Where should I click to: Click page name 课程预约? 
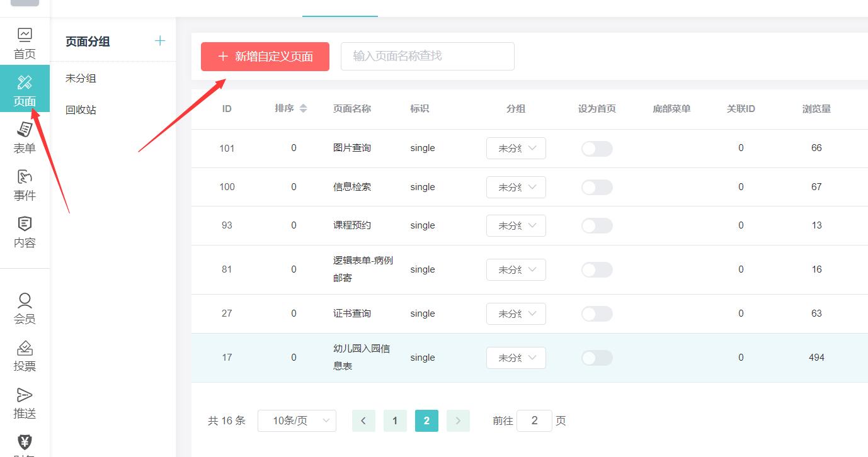click(352, 225)
